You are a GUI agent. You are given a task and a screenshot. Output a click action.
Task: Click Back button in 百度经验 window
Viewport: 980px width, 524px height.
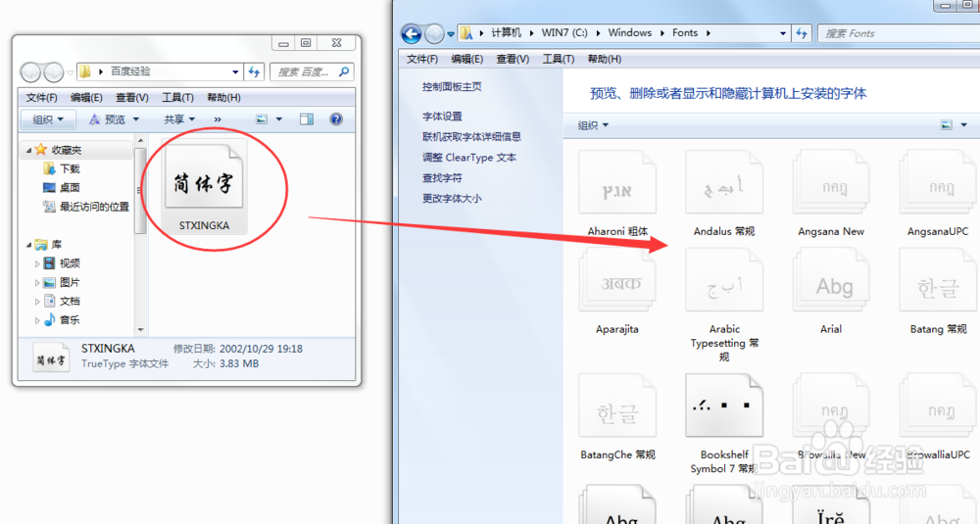coord(30,72)
